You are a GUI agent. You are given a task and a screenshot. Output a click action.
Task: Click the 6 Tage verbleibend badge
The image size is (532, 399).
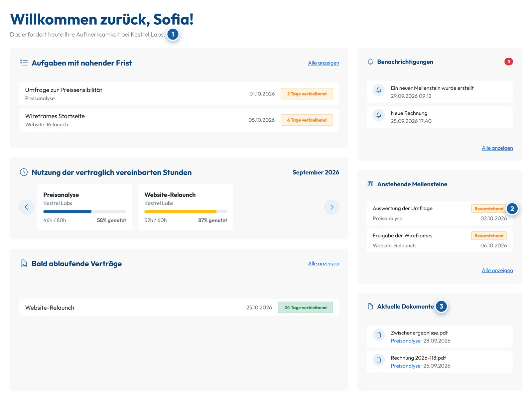click(307, 120)
